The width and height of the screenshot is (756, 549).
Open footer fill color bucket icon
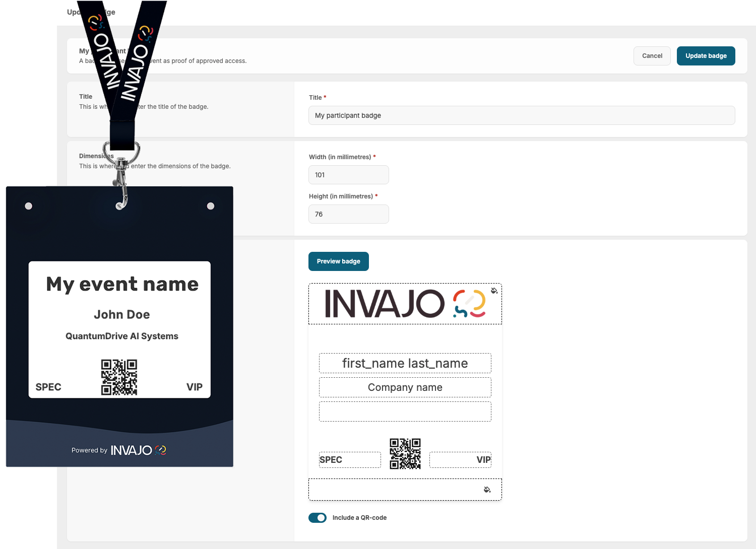point(487,490)
